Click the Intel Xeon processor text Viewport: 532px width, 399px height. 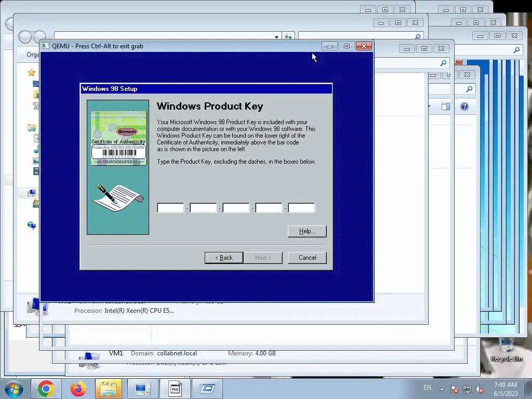coord(139,311)
